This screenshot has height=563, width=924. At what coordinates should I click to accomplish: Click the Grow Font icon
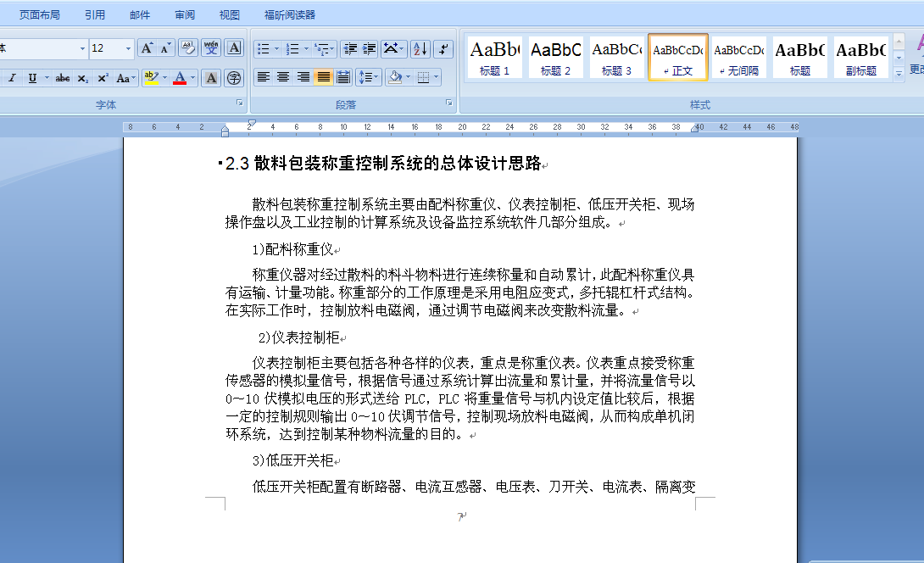147,48
